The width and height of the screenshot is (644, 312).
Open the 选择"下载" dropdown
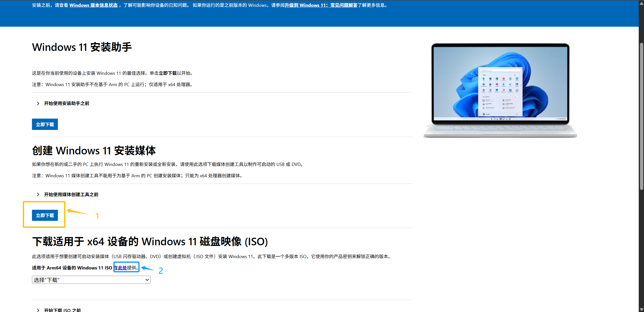coord(91,280)
